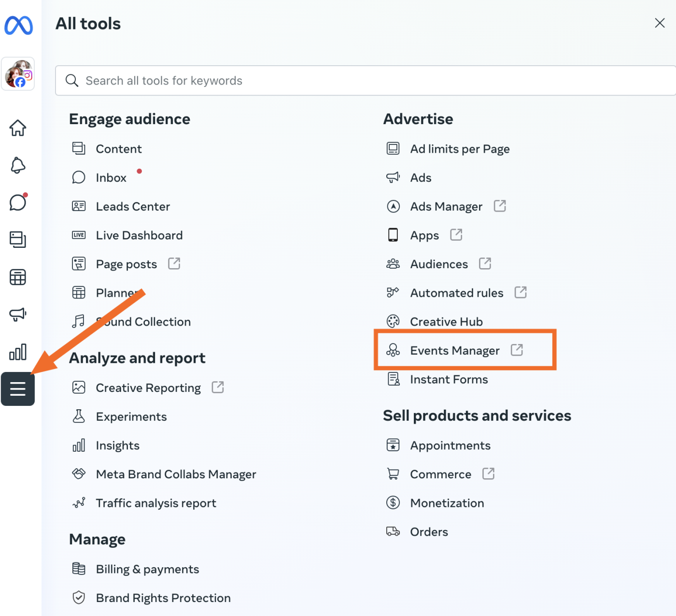The image size is (676, 616).
Task: Open Apps
Action: [x=424, y=235]
